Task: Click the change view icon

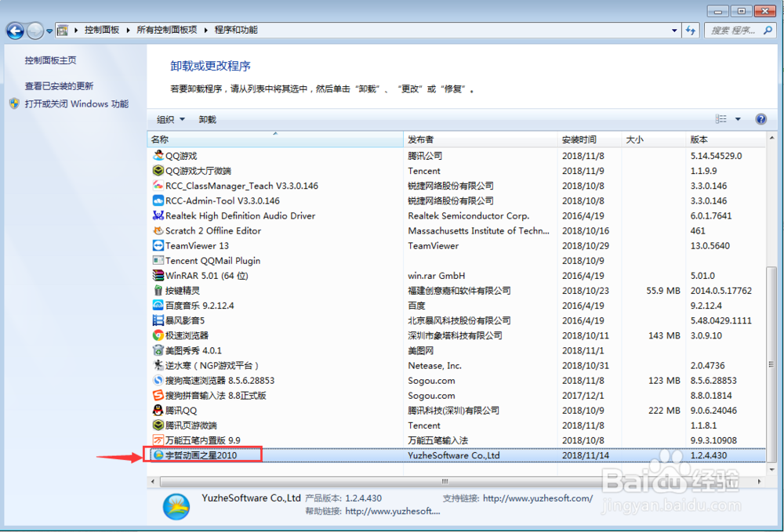Action: [721, 119]
